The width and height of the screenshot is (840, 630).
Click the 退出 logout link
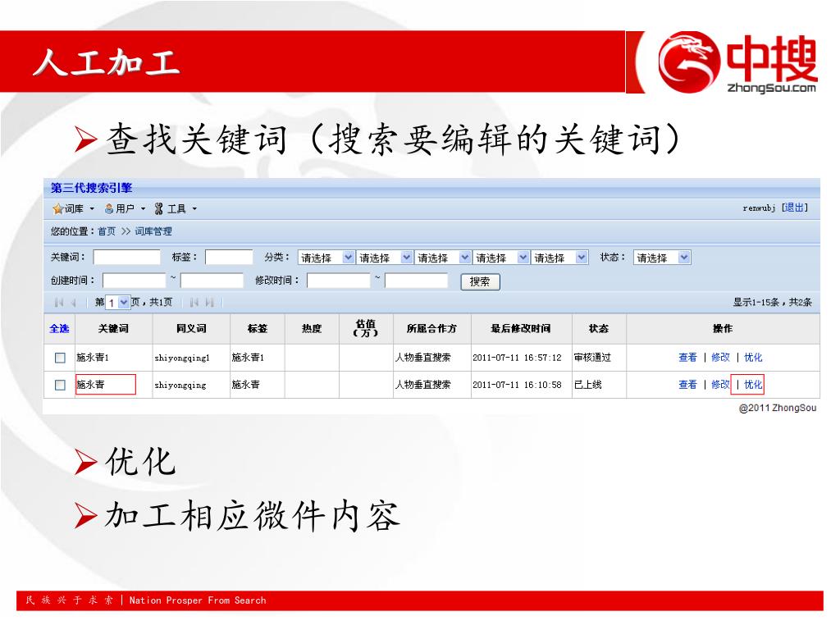794,208
